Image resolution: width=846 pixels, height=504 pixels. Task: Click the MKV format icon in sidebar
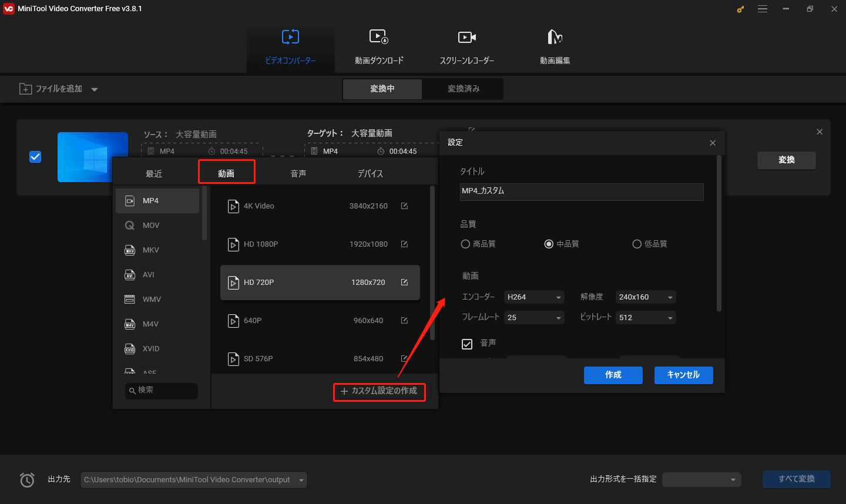[x=130, y=250]
